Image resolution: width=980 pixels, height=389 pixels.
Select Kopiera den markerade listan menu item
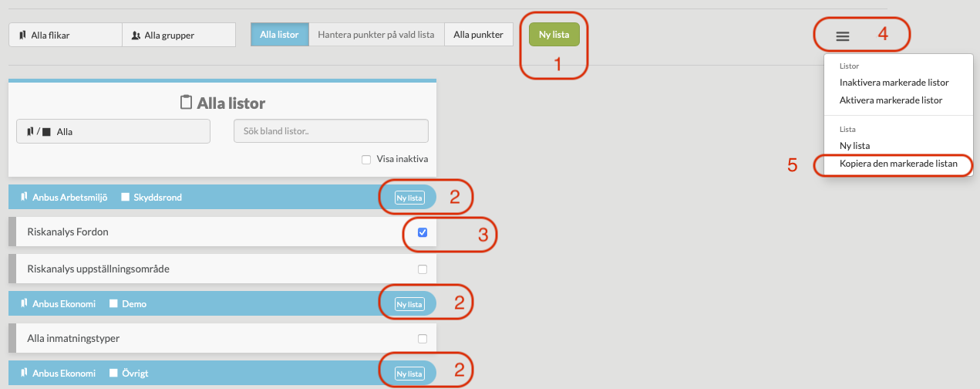click(898, 164)
